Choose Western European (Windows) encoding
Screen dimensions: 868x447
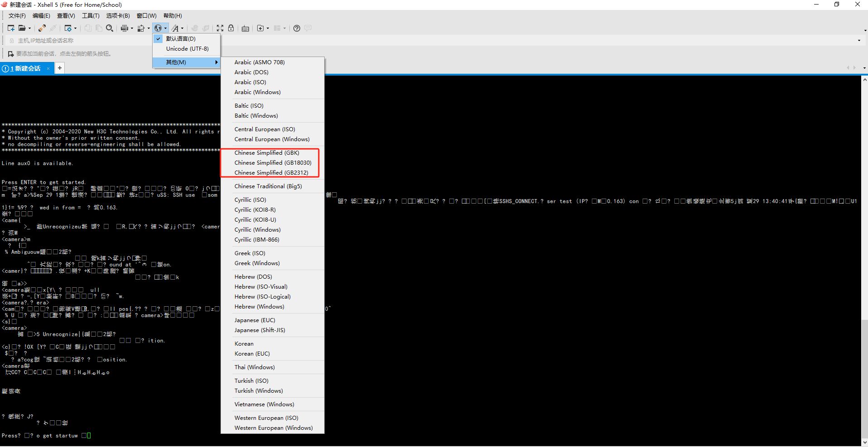(273, 428)
